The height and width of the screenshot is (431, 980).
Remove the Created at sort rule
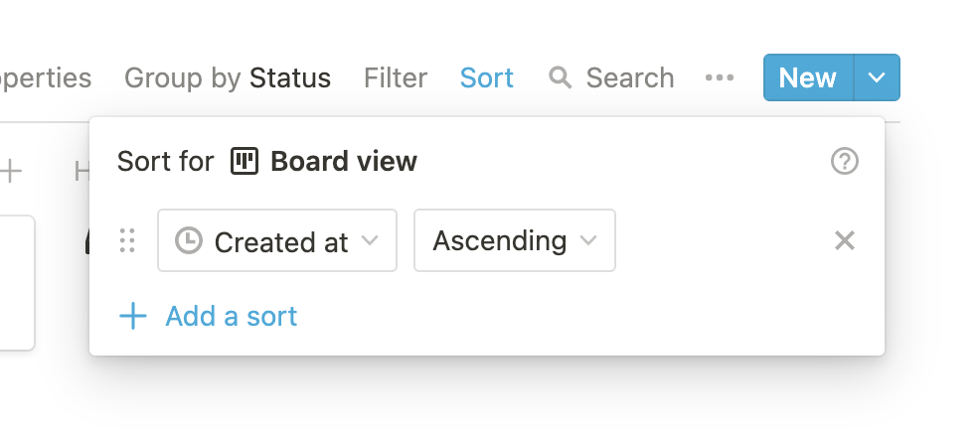[x=844, y=240]
